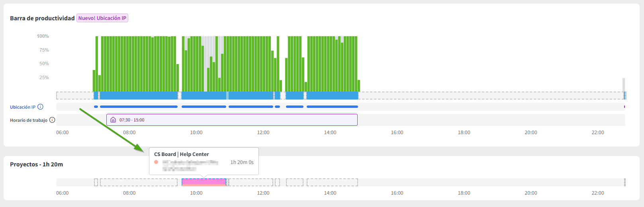
Task: Click the IP location line spanning 14:00
Action: point(332,107)
